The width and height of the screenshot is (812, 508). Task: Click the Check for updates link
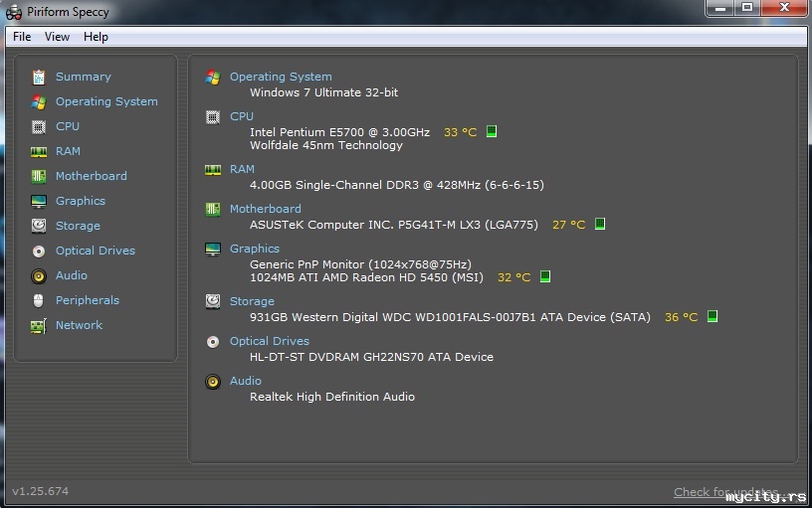726,492
